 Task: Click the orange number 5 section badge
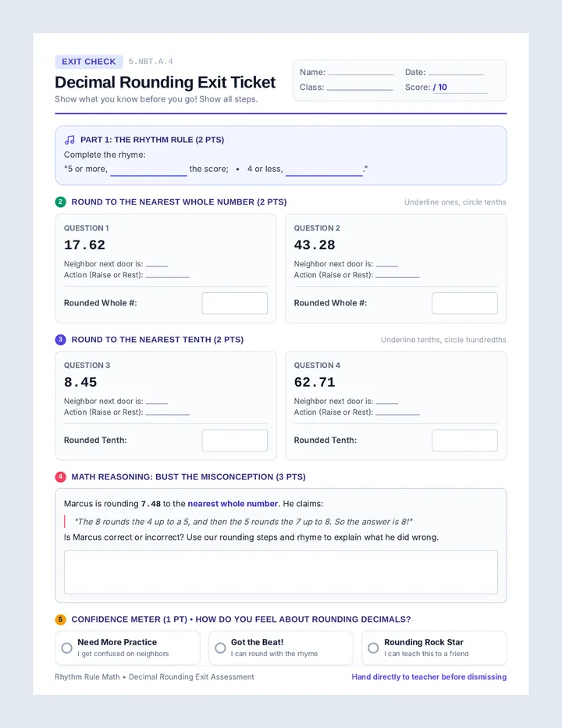tap(60, 619)
